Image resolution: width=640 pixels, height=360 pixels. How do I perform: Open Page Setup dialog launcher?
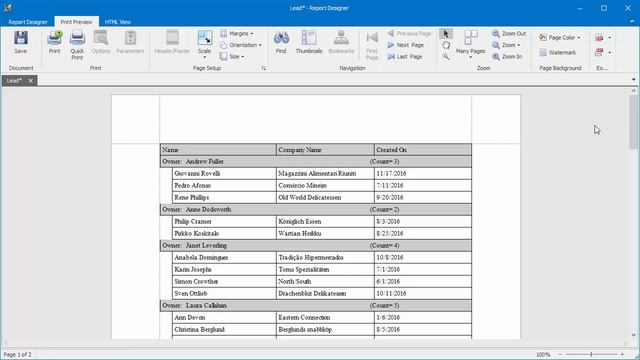coord(264,68)
